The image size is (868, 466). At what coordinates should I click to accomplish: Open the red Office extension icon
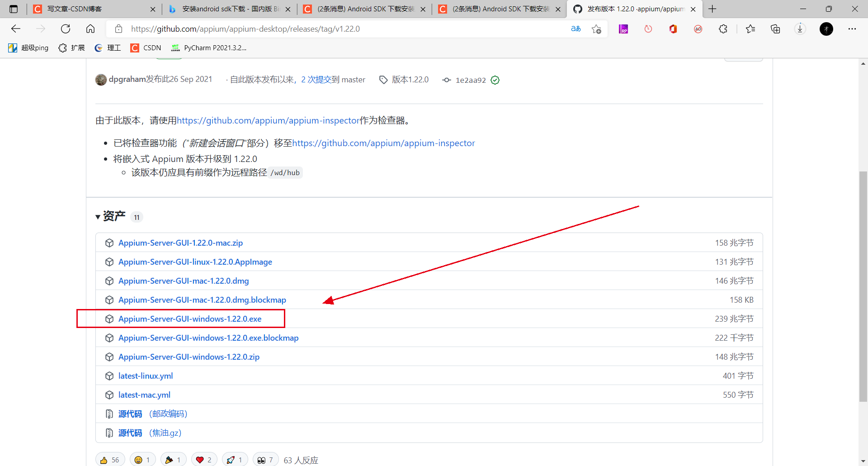(673, 29)
